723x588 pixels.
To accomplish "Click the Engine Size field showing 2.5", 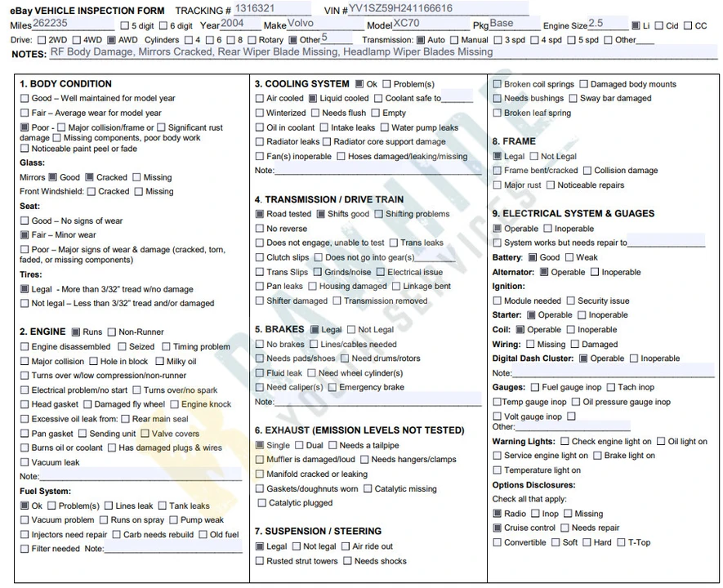I will (x=608, y=24).
